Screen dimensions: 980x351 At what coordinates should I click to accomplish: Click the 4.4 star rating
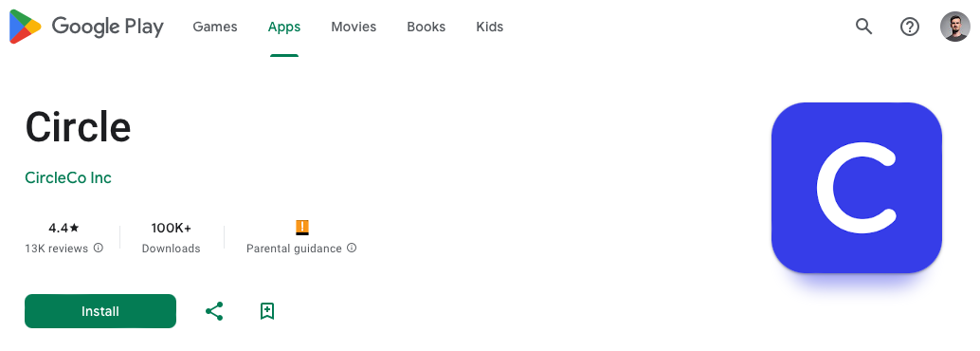pos(64,228)
